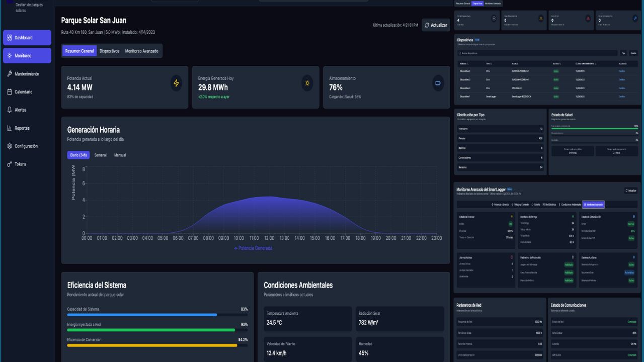The height and width of the screenshot is (362, 644).
Task: Click the Velocidad del Viento card
Action: pos(307,349)
